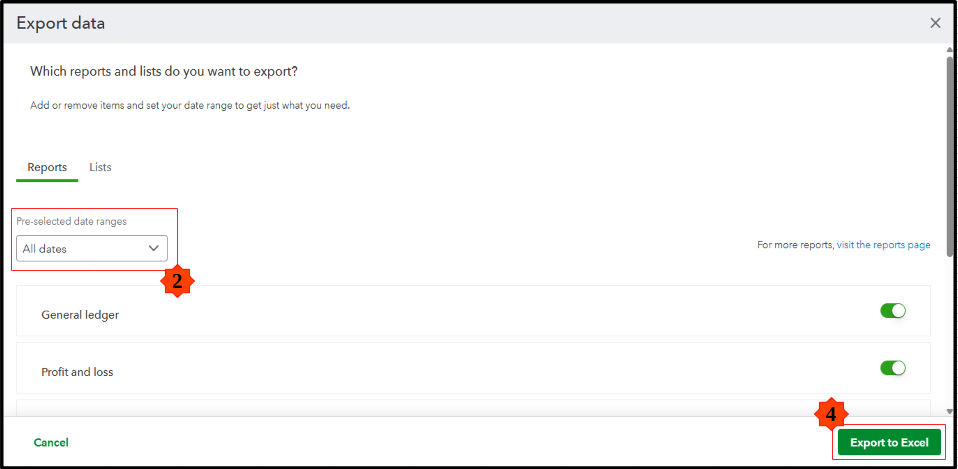The width and height of the screenshot is (958, 469).
Task: Click the 'Add or remove items' description
Action: (x=189, y=105)
